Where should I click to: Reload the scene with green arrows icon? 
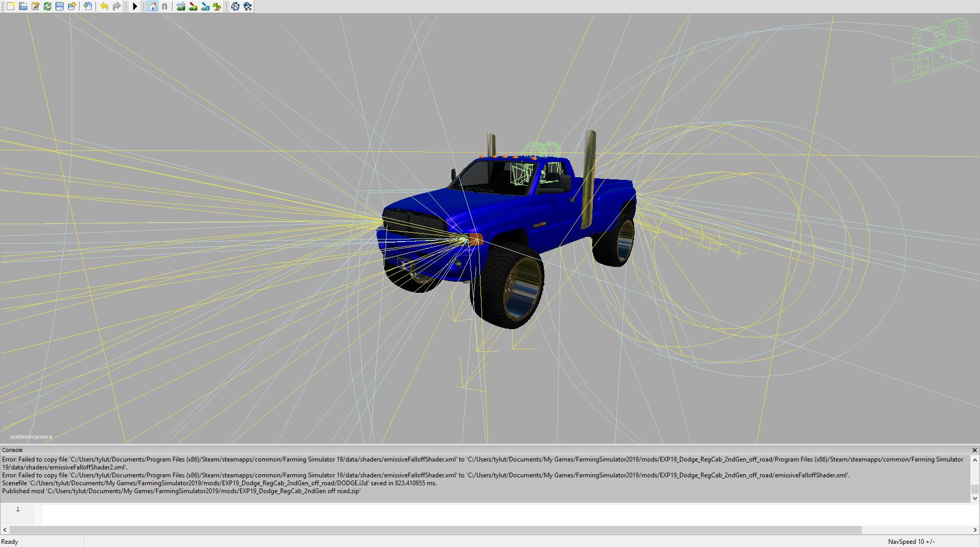(47, 6)
